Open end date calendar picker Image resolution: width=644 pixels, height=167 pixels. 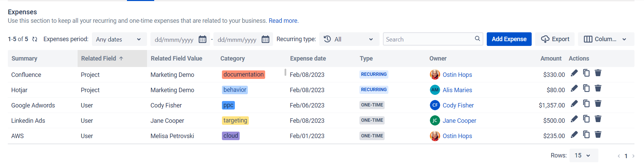coord(265,39)
